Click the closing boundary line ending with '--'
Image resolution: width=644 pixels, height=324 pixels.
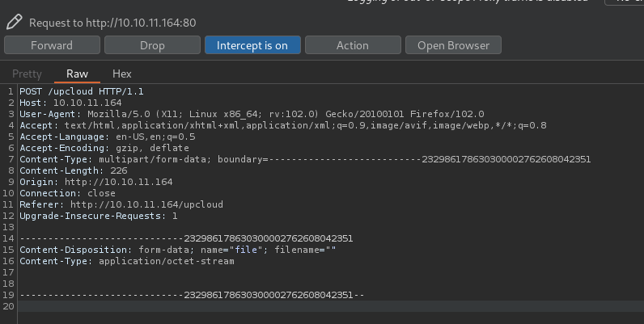pyautogui.click(x=192, y=295)
